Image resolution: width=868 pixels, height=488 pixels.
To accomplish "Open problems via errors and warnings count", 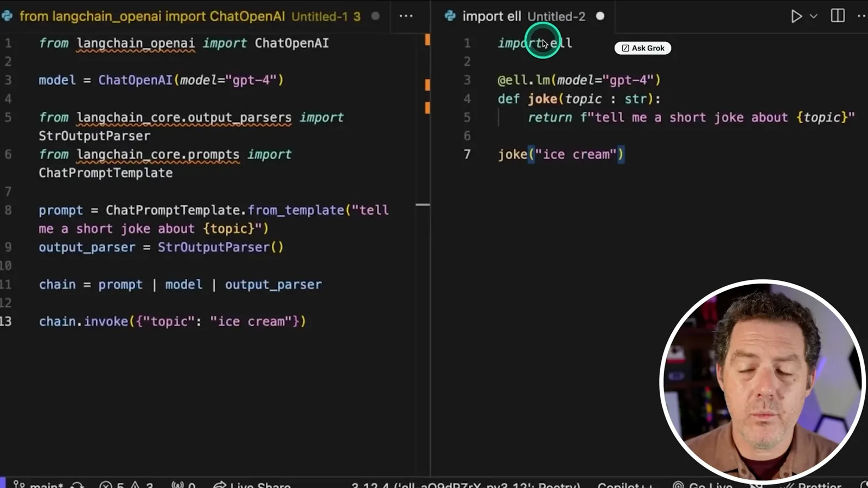I will (x=126, y=484).
